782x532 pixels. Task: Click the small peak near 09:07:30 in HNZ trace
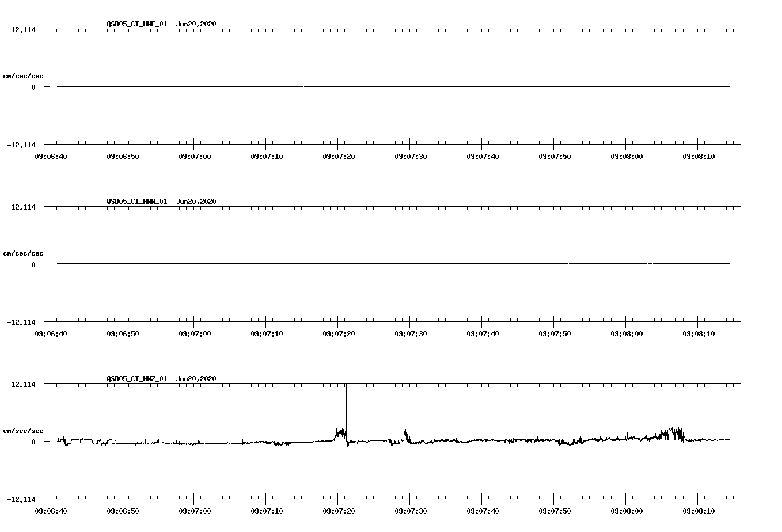(405, 435)
